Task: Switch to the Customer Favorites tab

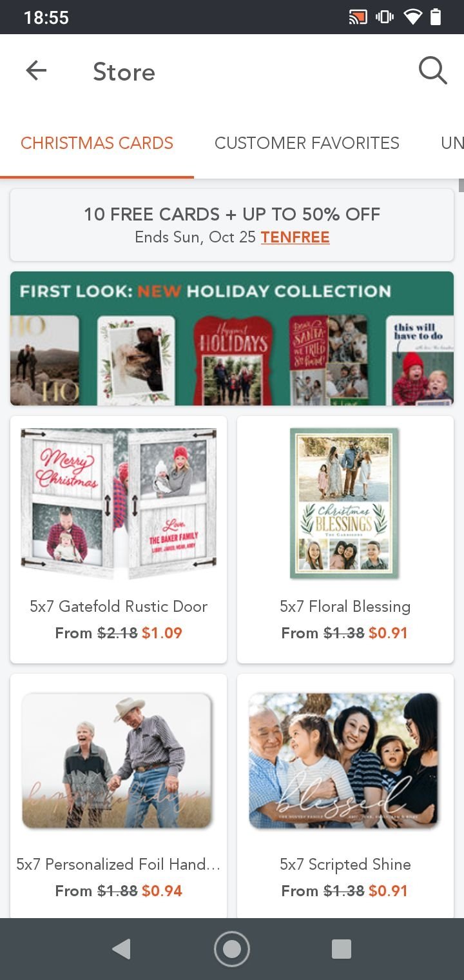Action: click(307, 143)
